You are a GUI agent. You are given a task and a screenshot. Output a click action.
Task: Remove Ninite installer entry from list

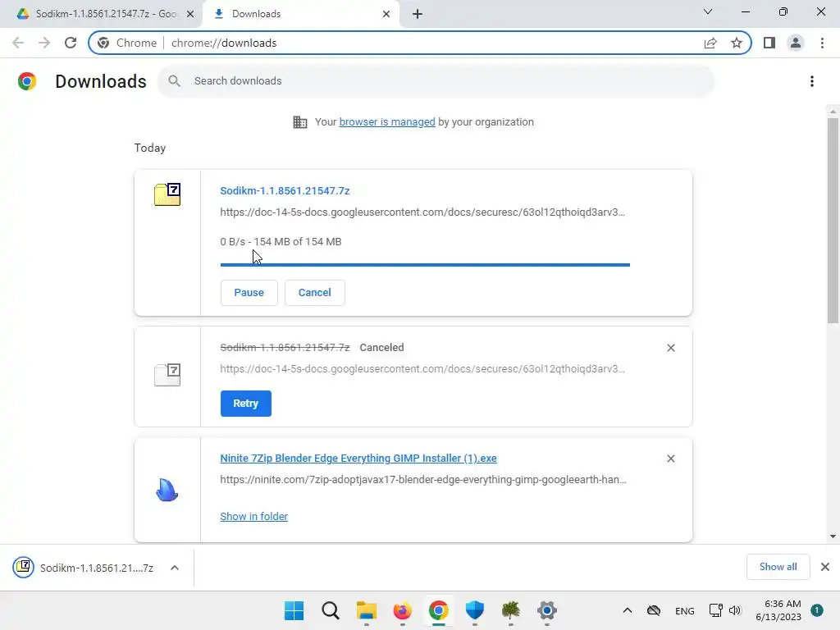click(x=671, y=459)
